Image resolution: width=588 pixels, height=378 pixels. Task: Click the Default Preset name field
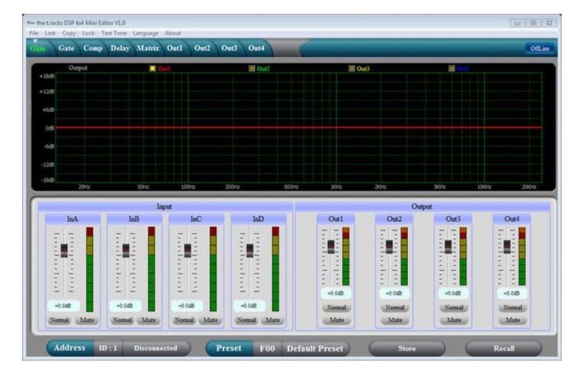tap(315, 348)
